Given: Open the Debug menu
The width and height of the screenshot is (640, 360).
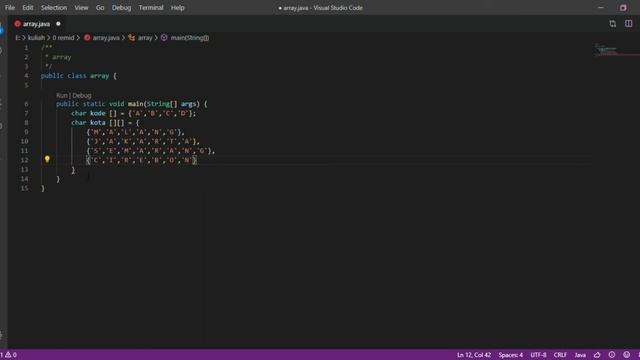Looking at the screenshot, I should [x=121, y=8].
